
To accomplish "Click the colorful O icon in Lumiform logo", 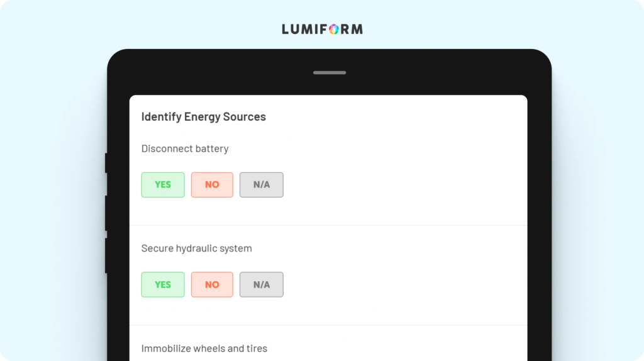I will [x=334, y=29].
